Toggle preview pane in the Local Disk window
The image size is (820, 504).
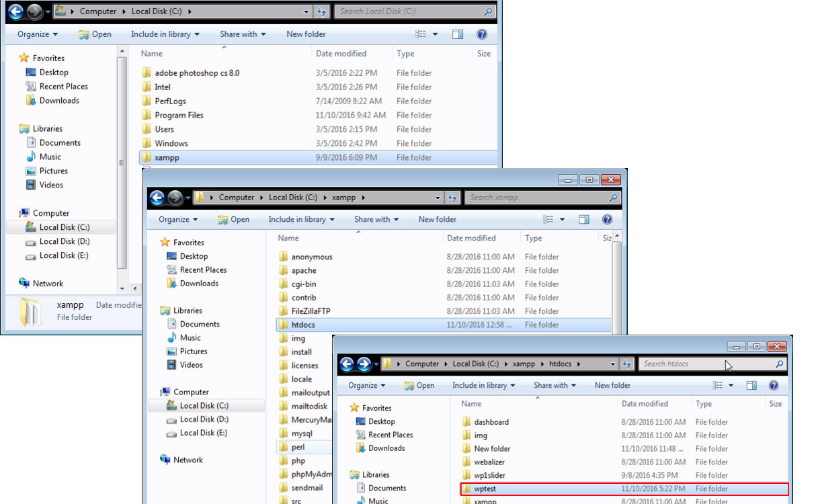point(458,34)
